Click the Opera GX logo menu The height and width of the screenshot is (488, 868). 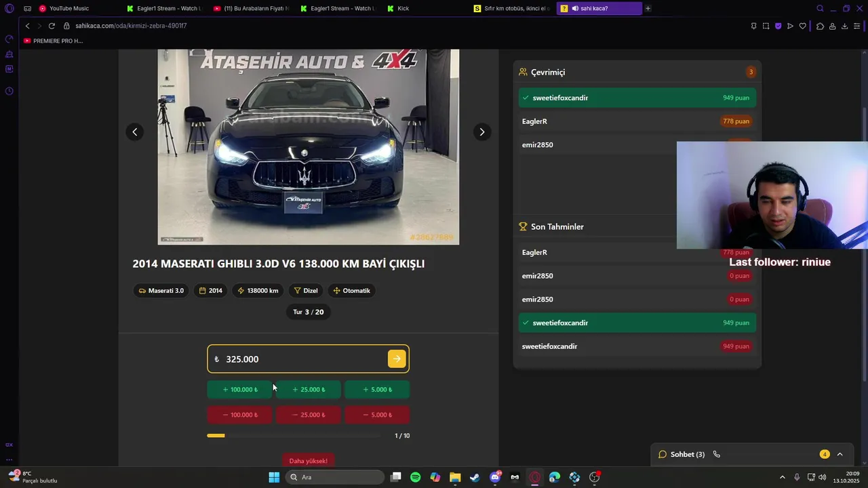9,8
